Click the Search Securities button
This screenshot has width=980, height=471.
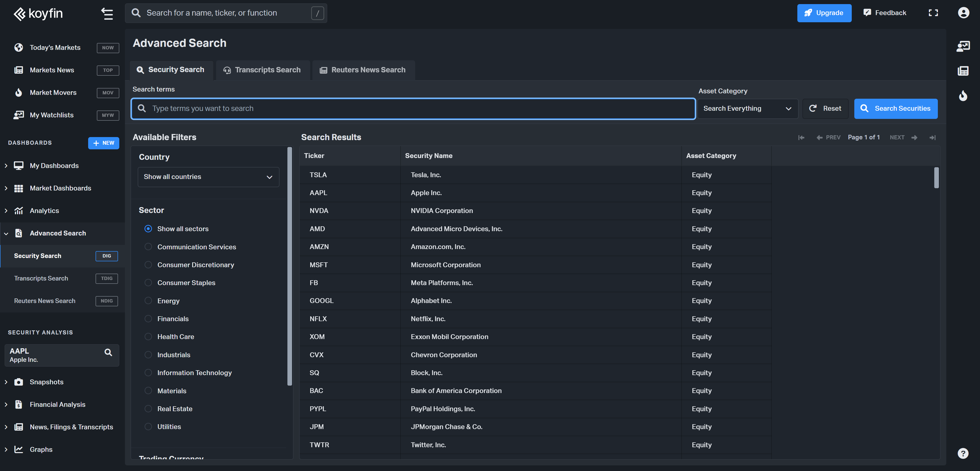[895, 108]
